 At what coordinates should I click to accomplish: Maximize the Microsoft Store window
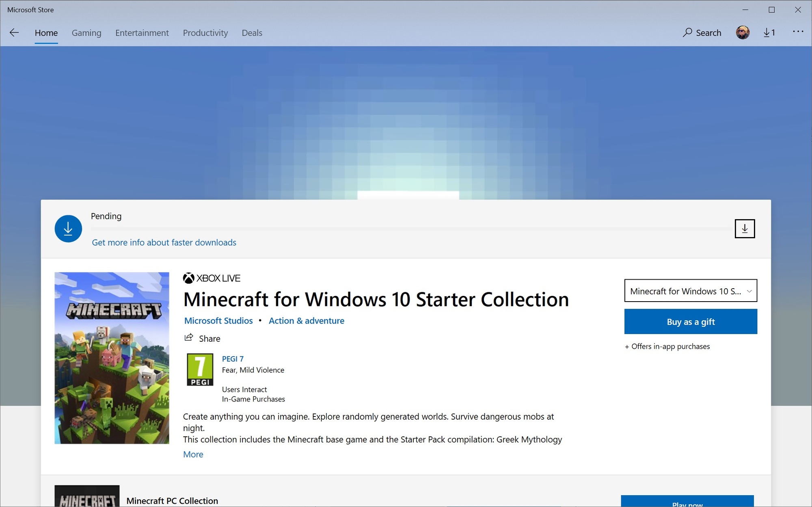771,10
